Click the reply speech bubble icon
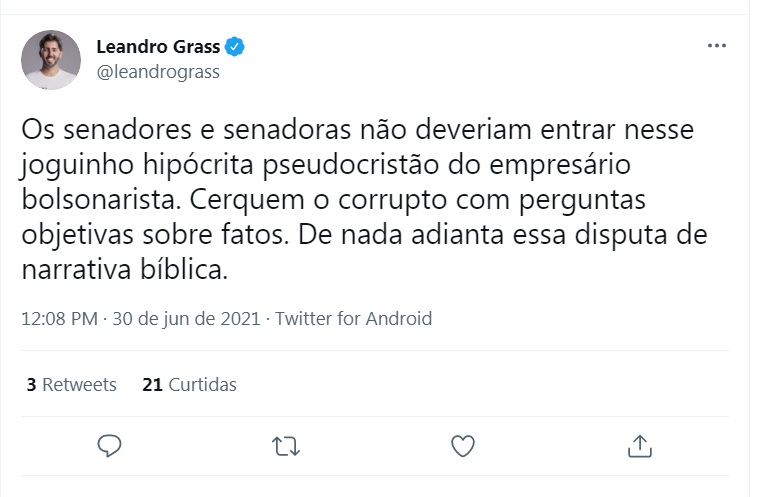This screenshot has width=764, height=497. (x=110, y=445)
